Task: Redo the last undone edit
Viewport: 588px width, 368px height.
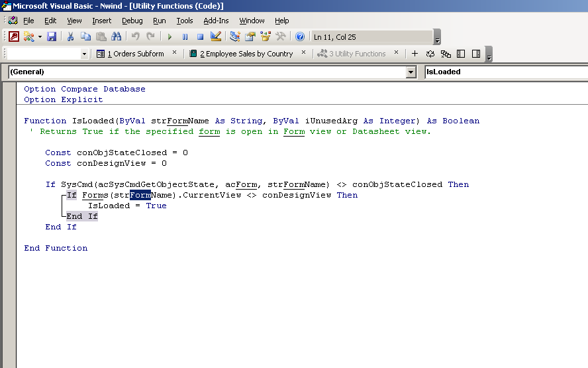Action: coord(150,36)
